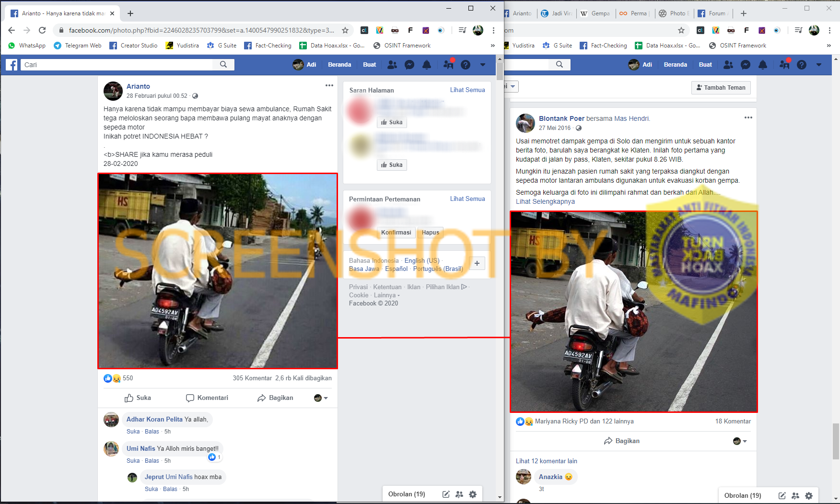840x504 pixels.
Task: Add language with plus button
Action: click(x=477, y=263)
